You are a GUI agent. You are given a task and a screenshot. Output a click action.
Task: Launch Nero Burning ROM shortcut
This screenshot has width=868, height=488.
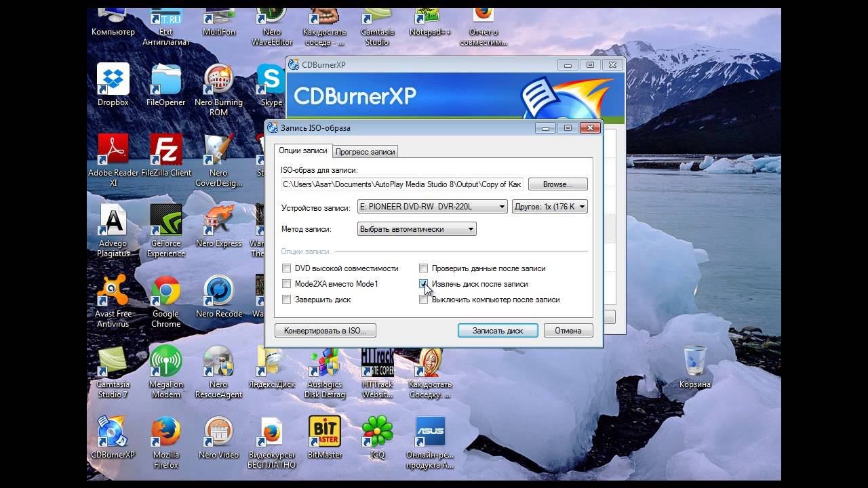(x=218, y=89)
